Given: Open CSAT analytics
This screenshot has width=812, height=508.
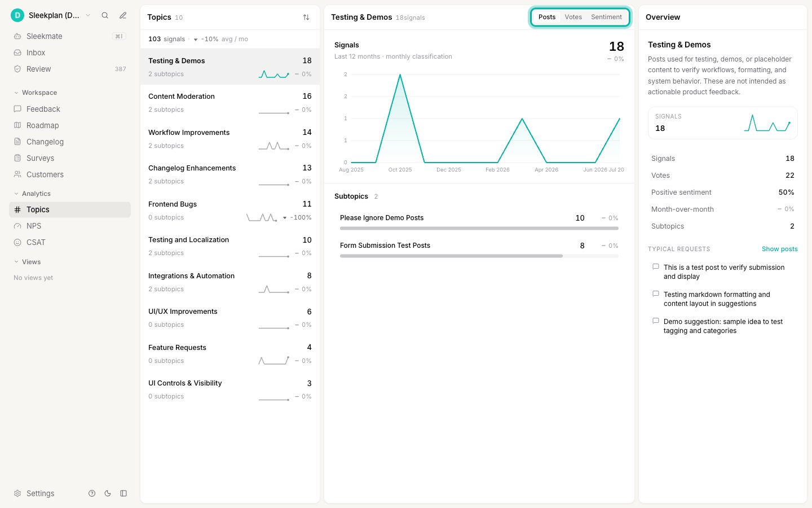Looking at the screenshot, I should (70, 242).
